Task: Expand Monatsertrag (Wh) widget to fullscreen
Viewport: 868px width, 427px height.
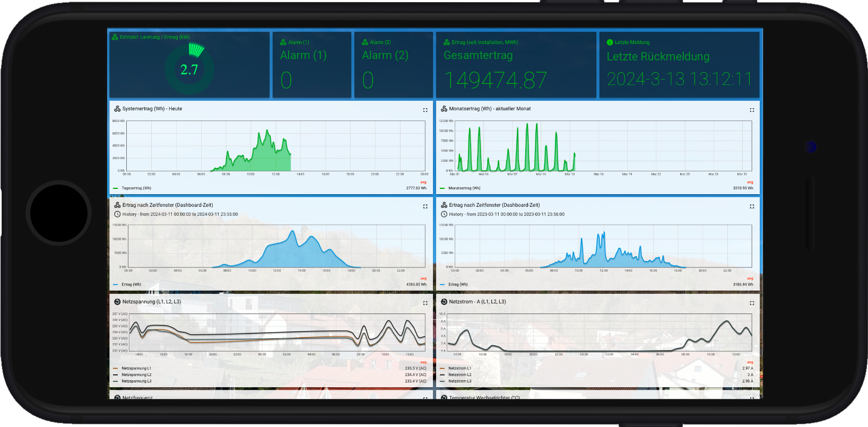Action: [x=752, y=110]
